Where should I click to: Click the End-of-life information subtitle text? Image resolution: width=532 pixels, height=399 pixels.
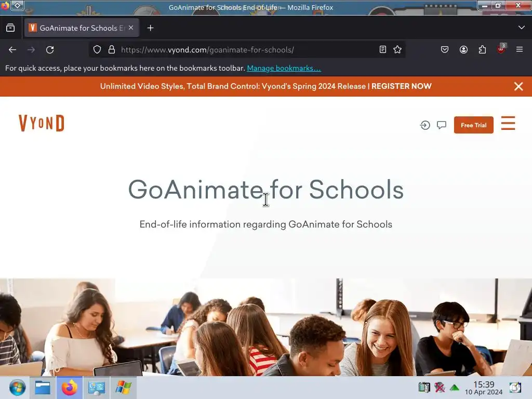[265, 224]
